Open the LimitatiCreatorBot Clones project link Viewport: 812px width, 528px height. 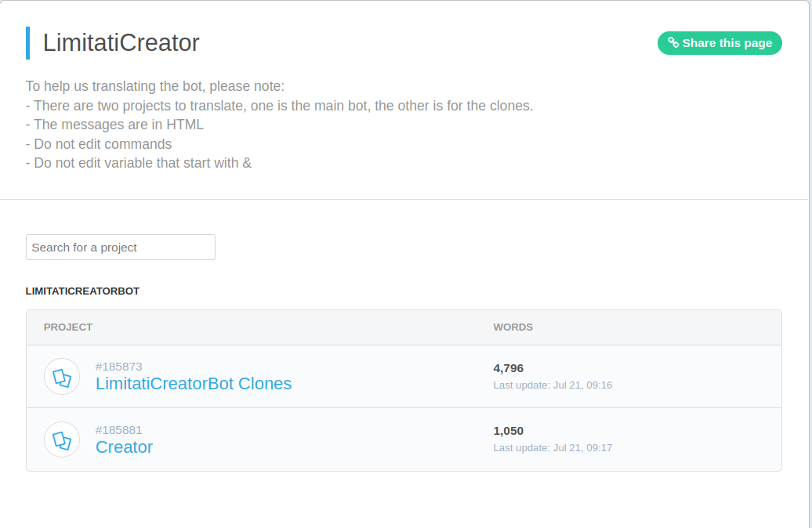(194, 384)
